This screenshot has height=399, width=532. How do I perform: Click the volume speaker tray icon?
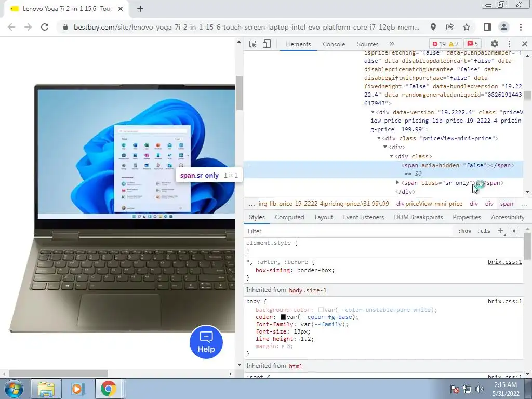(480, 389)
